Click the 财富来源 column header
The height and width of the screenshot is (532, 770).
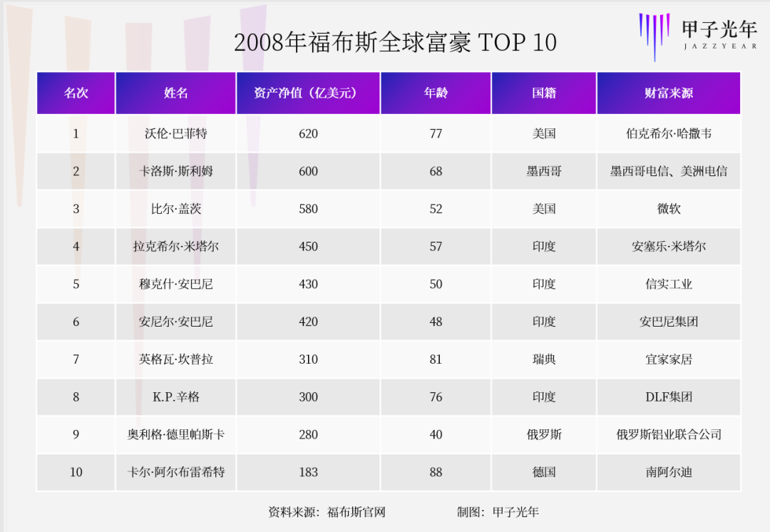pos(669,93)
